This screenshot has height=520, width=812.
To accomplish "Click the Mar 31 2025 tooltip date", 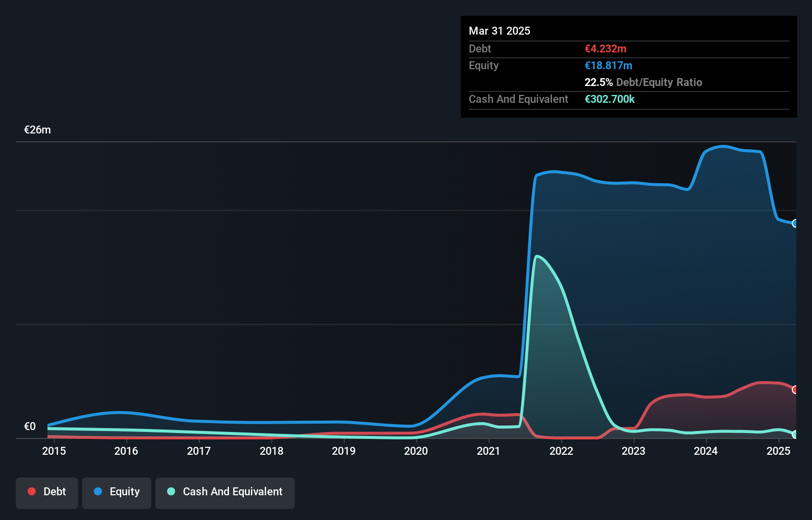I will (x=499, y=31).
